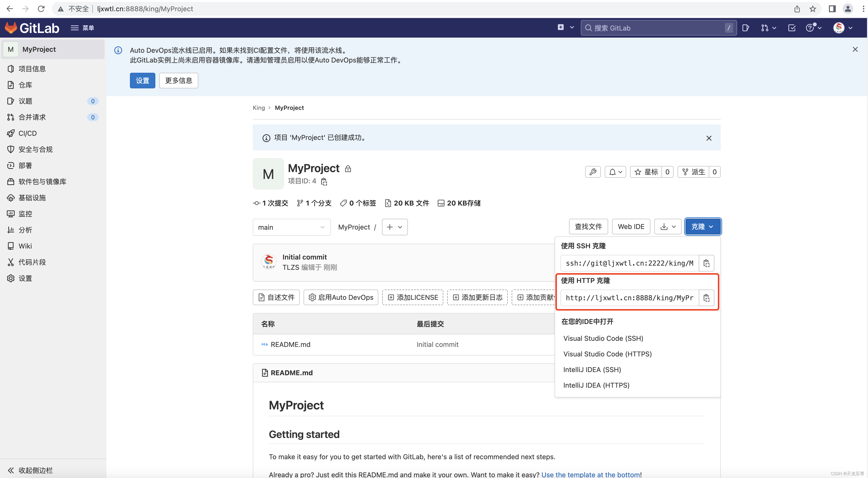The image size is (868, 478).
Task: Collapse sidebar with 收起侧边栏
Action: click(x=30, y=470)
